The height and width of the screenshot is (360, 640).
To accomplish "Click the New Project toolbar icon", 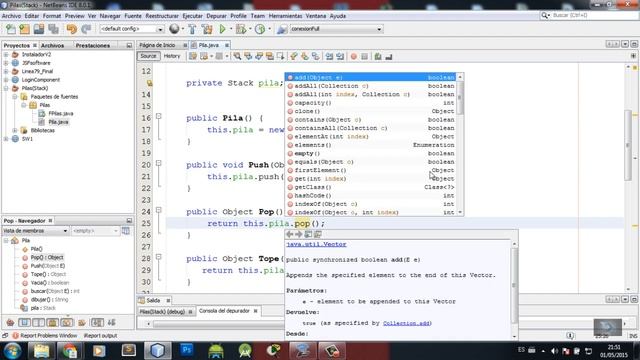I will click(x=25, y=29).
